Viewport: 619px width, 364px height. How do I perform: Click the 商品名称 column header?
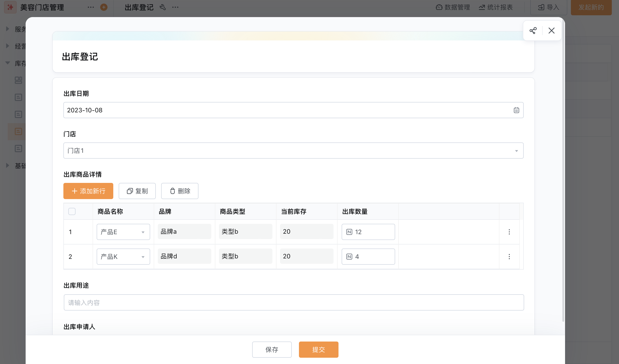(x=110, y=211)
